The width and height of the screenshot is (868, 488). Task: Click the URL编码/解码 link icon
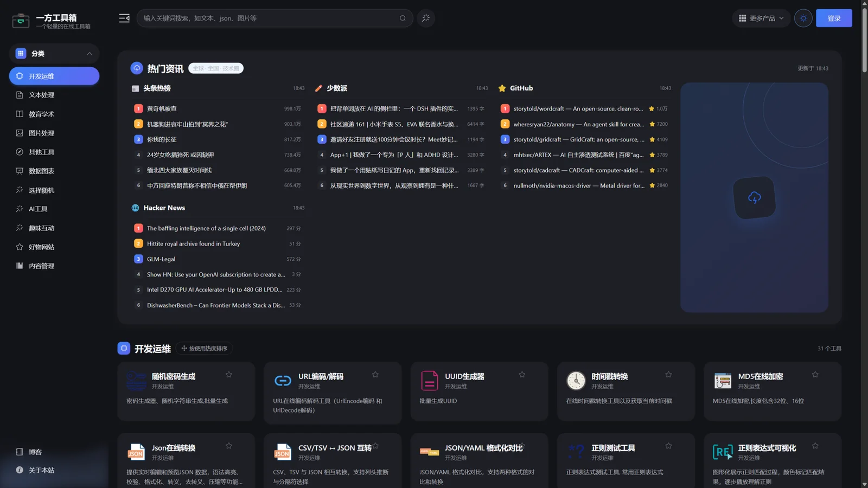click(x=283, y=381)
